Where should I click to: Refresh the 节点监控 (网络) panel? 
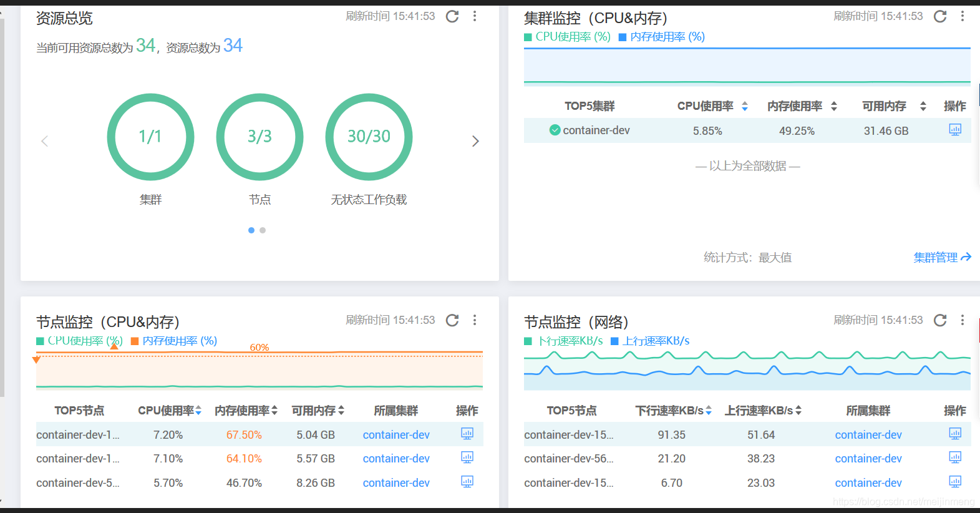pos(940,320)
